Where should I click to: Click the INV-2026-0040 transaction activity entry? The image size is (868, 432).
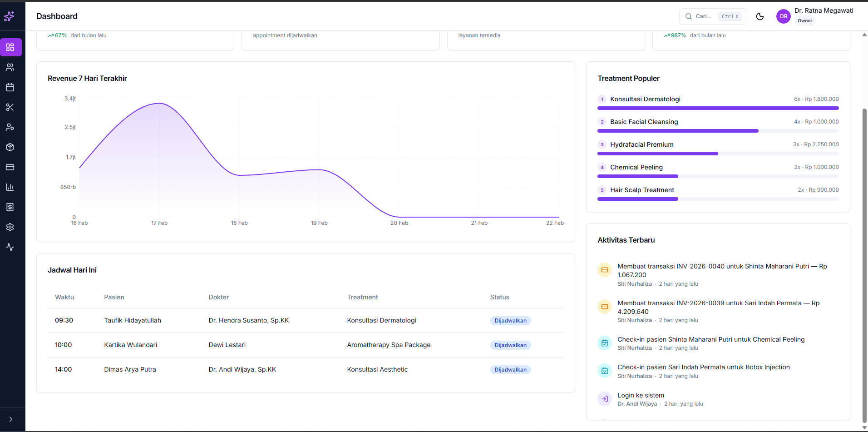(x=722, y=271)
